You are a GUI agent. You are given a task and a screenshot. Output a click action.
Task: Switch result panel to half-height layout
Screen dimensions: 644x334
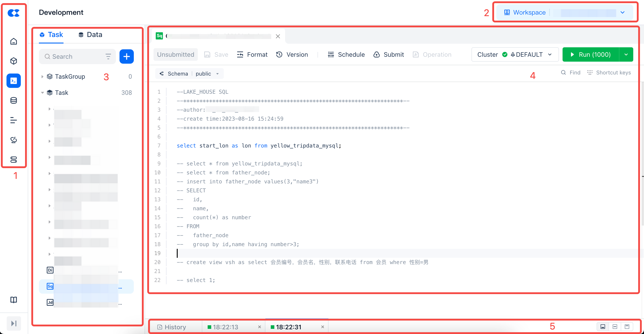click(x=615, y=326)
